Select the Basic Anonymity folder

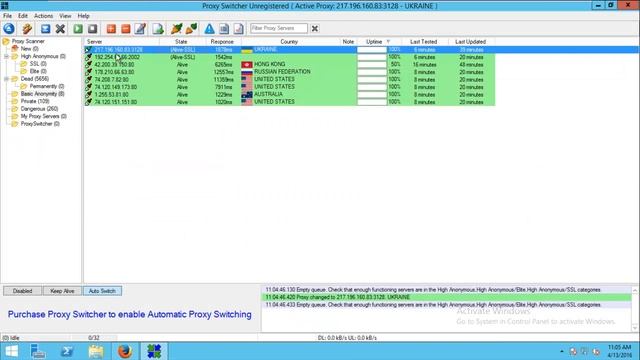tap(42, 94)
